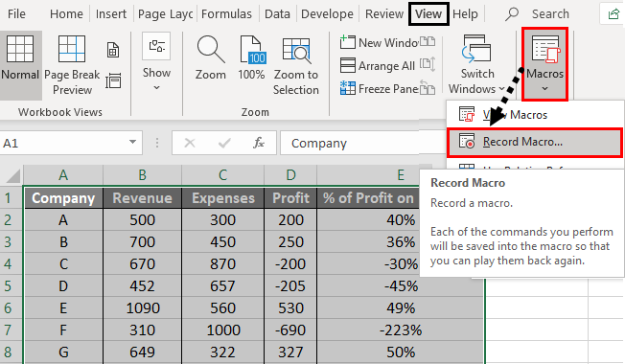Screen dimensions: 625x364
Task: Open the Page Layout ribbon tab
Action: point(166,14)
